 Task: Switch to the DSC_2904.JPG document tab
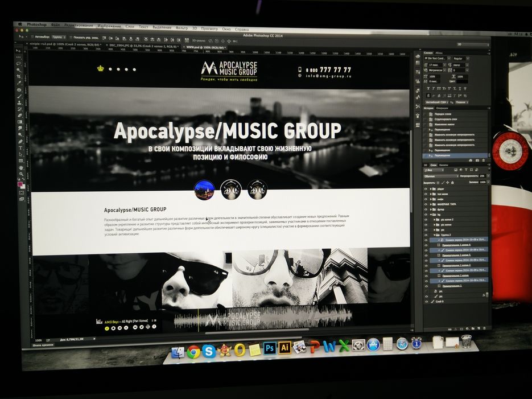tap(143, 46)
